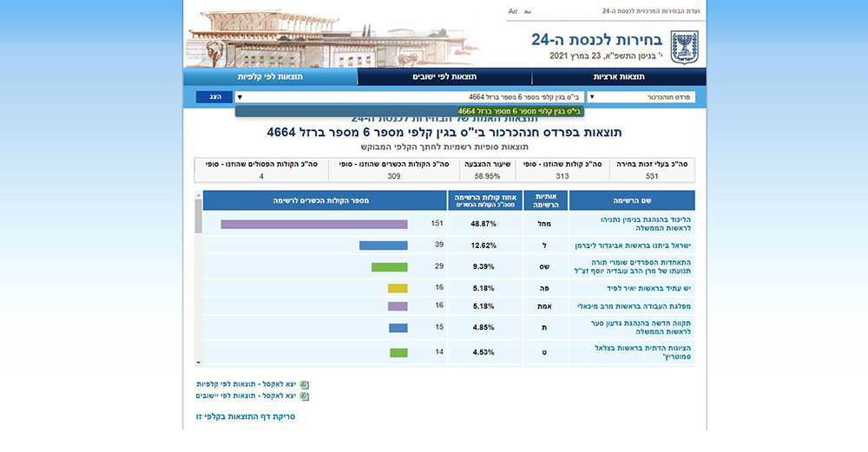
Task: Click the מחל list letters cell
Action: [545, 224]
